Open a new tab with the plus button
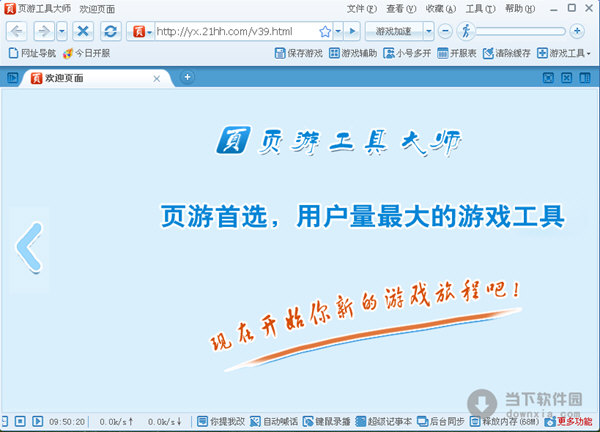This screenshot has width=600, height=432. coord(187,77)
